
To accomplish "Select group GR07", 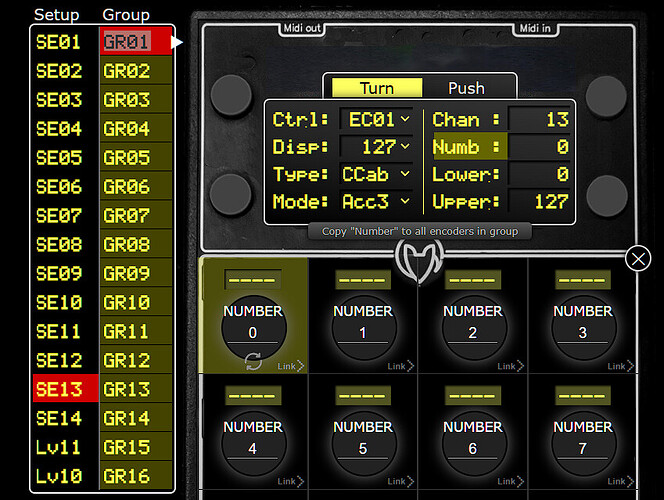I will pyautogui.click(x=136, y=215).
